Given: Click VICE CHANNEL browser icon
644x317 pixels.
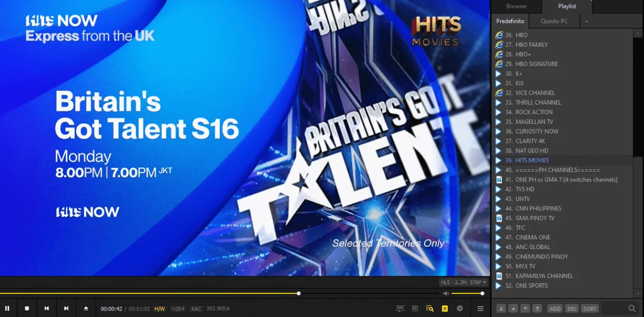Looking at the screenshot, I should tap(499, 93).
